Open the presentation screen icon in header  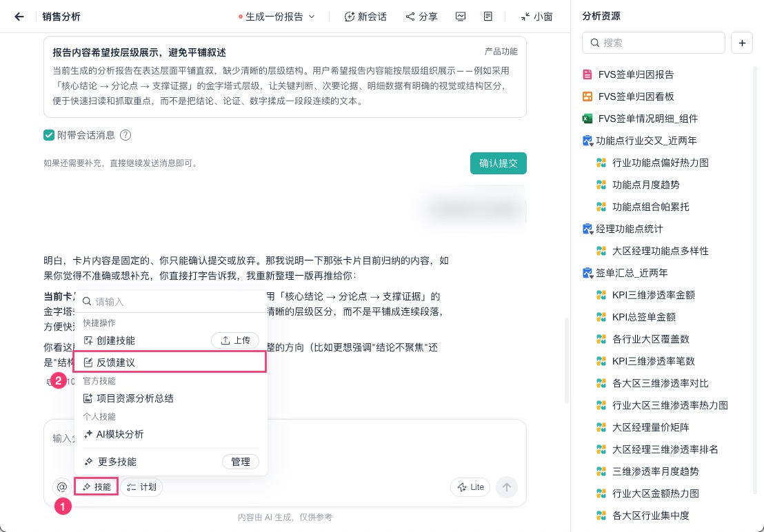(x=461, y=17)
